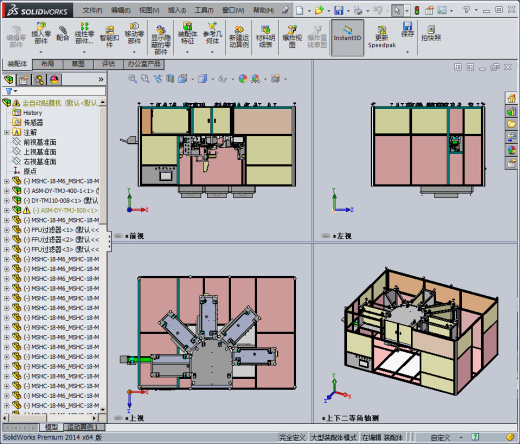Click Bill of Materials (材料明细表) tool
The height and width of the screenshot is (444, 520).
pyautogui.click(x=265, y=37)
